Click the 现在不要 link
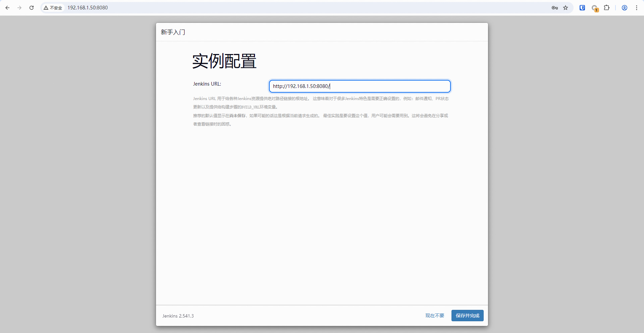The image size is (644, 333). [435, 316]
